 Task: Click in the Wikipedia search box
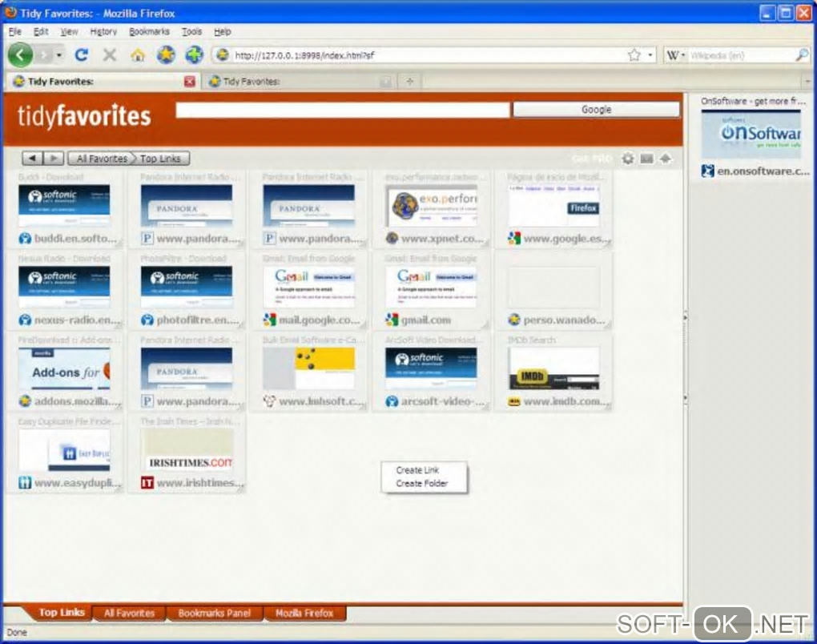(x=741, y=54)
